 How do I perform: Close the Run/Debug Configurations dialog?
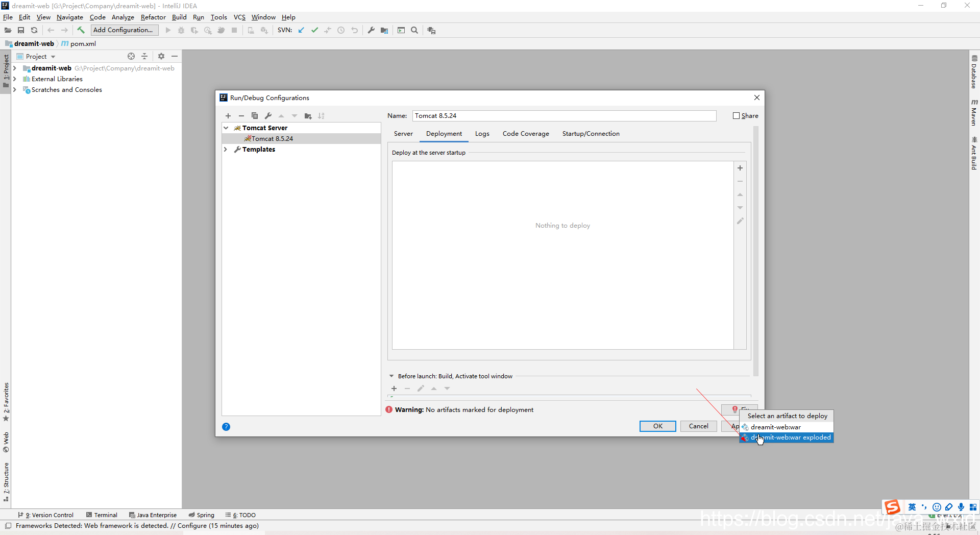pos(757,98)
